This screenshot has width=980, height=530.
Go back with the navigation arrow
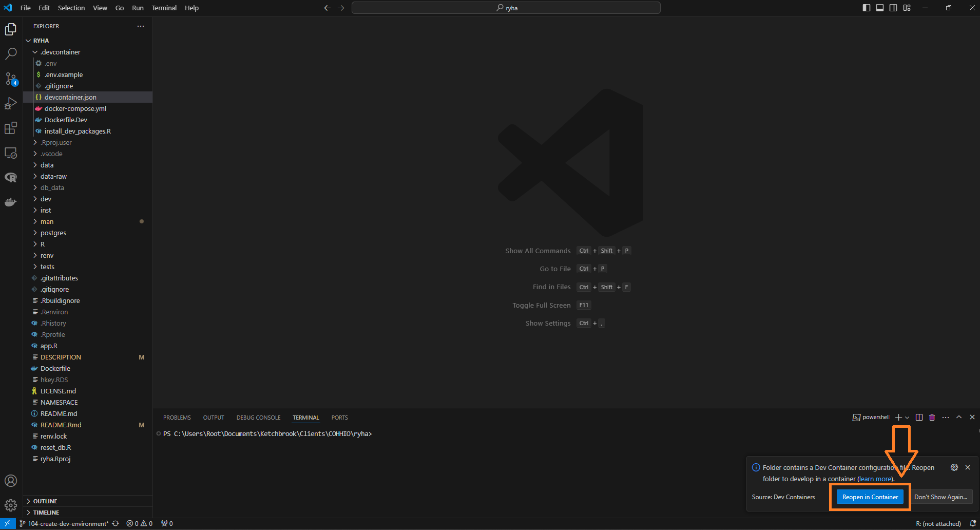[x=327, y=8]
